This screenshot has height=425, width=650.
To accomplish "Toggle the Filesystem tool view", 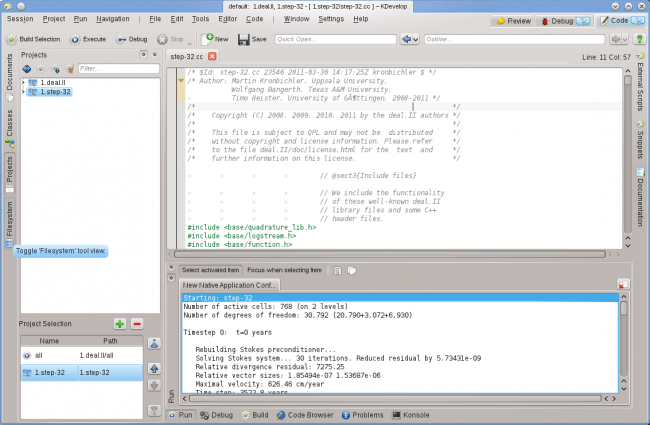I will 10,223.
